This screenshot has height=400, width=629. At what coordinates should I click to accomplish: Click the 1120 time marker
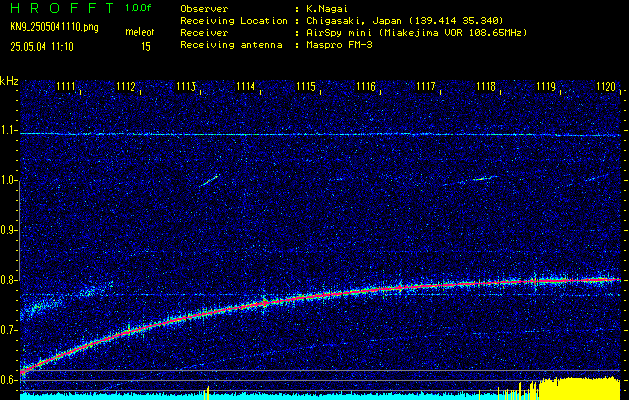(606, 86)
